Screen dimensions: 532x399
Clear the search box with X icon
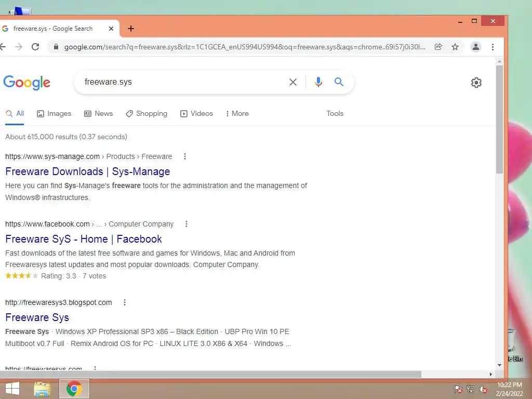(x=293, y=82)
